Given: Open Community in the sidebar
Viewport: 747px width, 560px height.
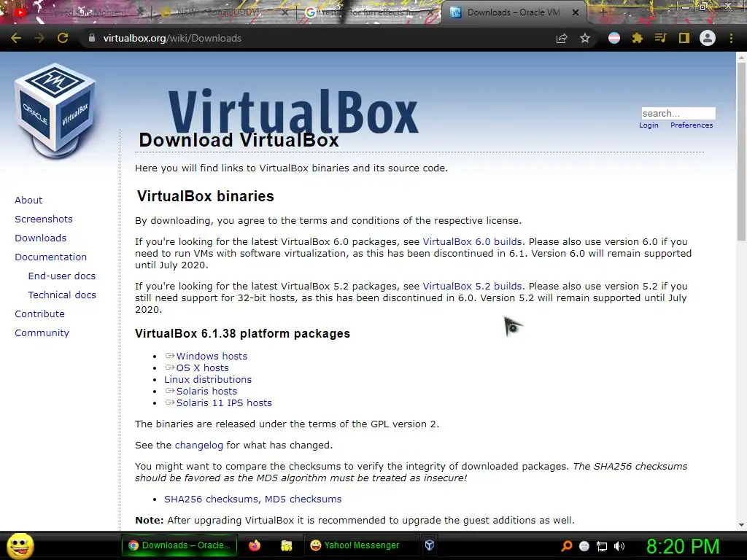Looking at the screenshot, I should 42,332.
